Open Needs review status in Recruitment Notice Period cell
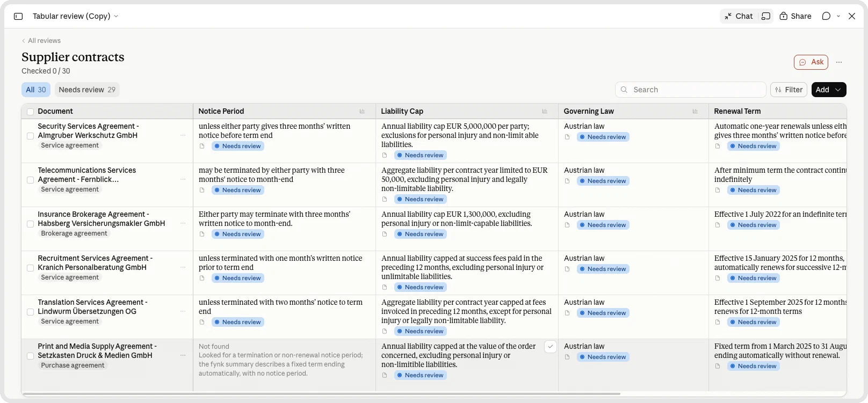Screen dimensions: 868x403 (x=237, y=278)
